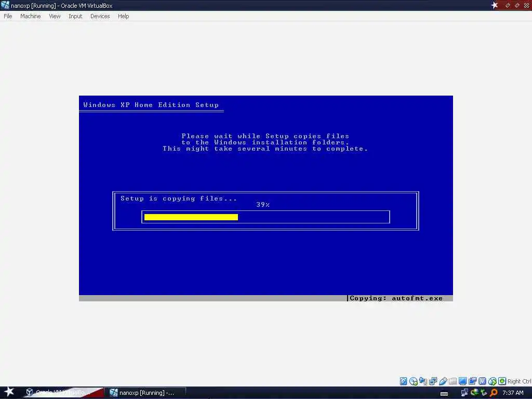Click the "Setup is copying files..." text

click(179, 198)
